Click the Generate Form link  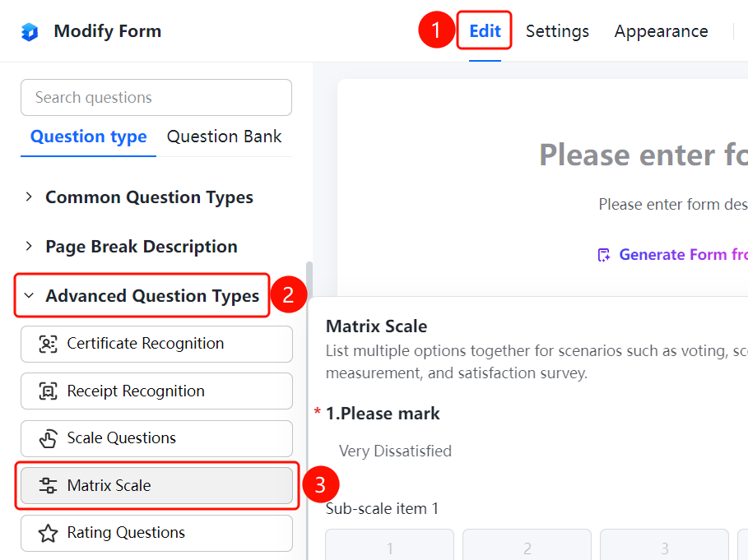pos(683,255)
